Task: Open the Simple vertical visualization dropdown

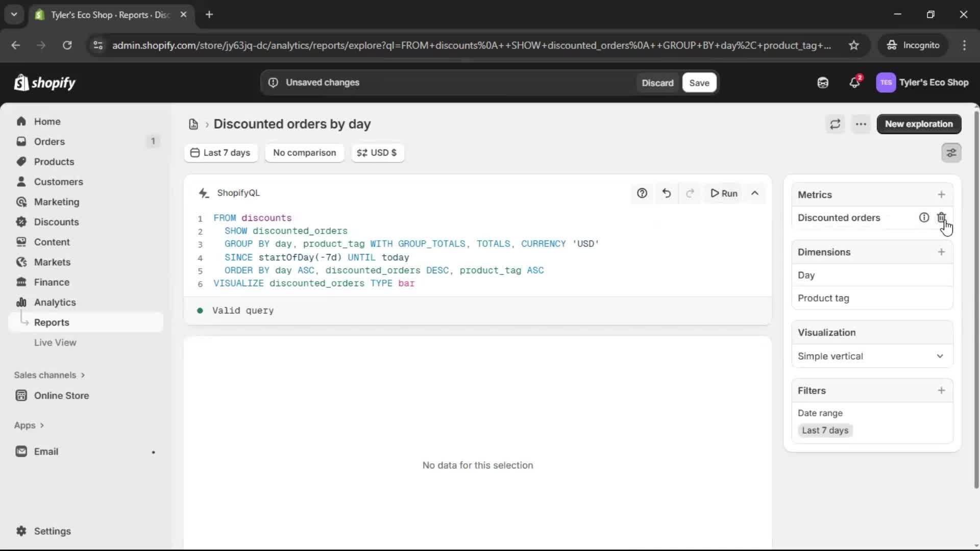Action: (872, 356)
